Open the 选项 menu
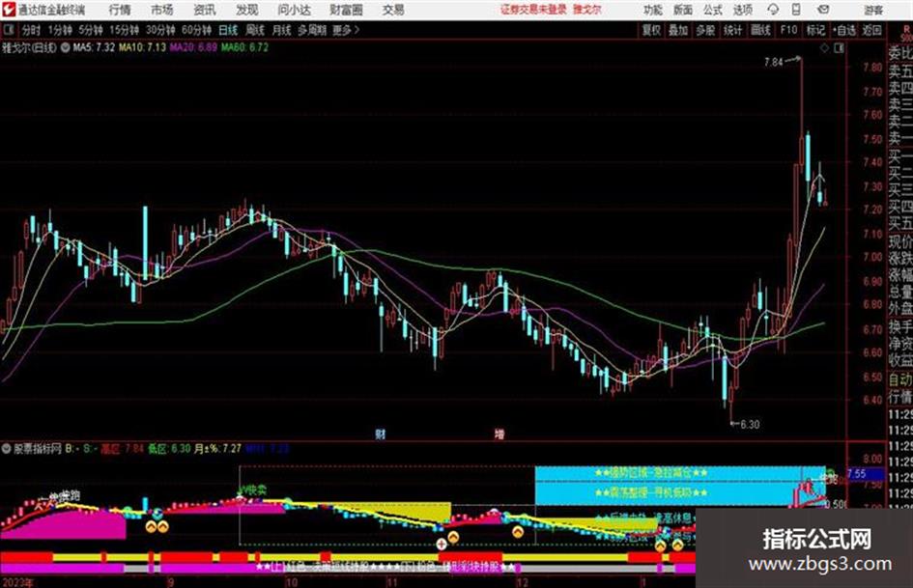Screen dimensions: 913x588 (743, 10)
